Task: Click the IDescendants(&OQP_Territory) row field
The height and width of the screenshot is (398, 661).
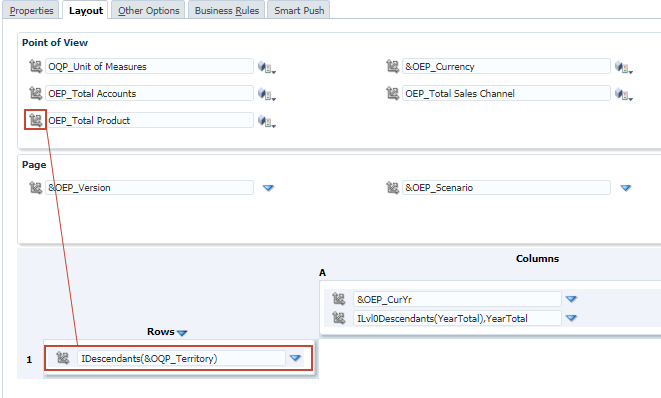Action: pos(181,358)
